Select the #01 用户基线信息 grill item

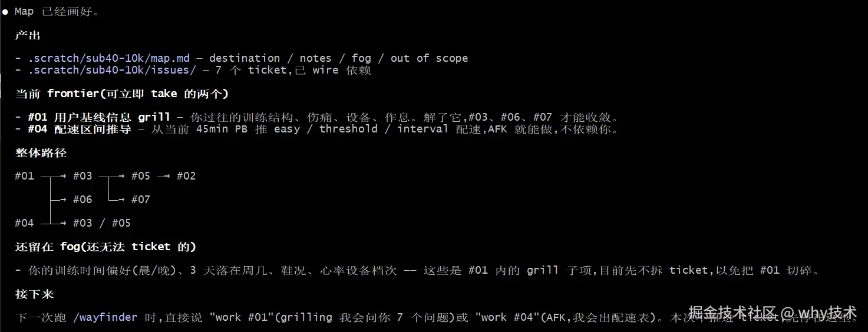(99, 117)
